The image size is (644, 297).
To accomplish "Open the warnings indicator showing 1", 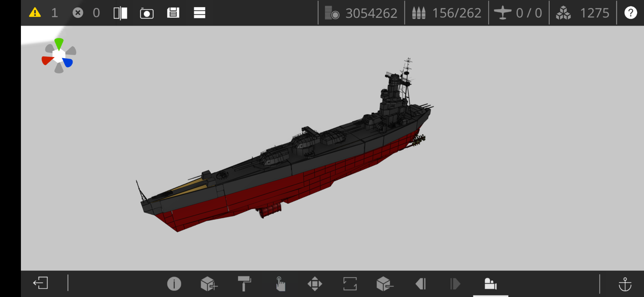I will [x=43, y=13].
